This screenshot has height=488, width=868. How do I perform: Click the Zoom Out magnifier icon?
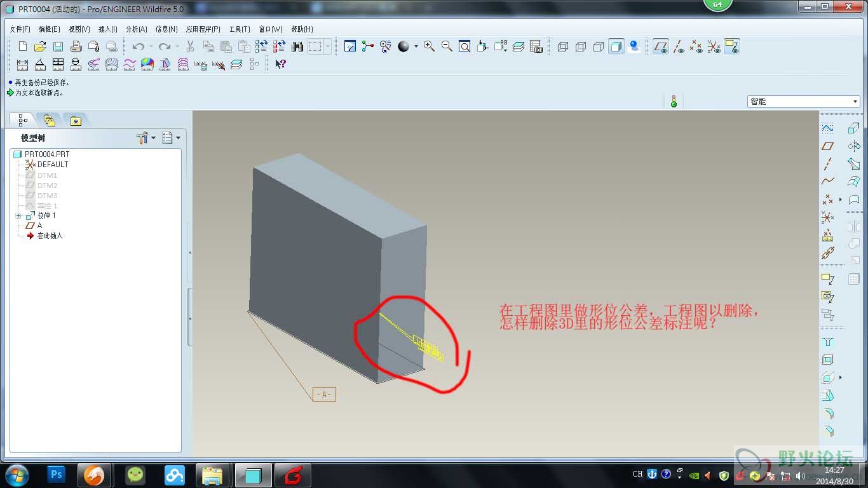(x=447, y=46)
